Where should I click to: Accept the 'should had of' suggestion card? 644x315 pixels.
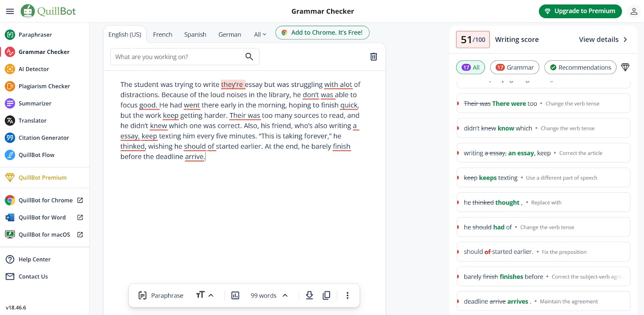pyautogui.click(x=543, y=227)
